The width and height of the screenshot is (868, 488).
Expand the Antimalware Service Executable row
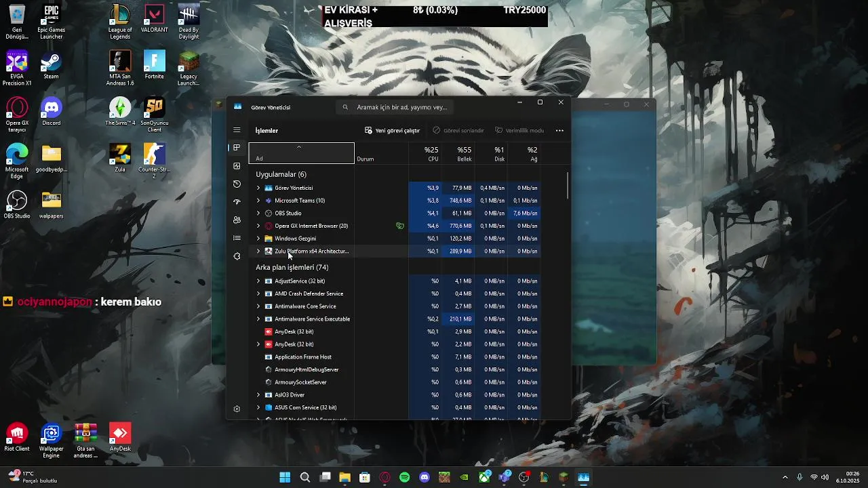[x=258, y=319]
